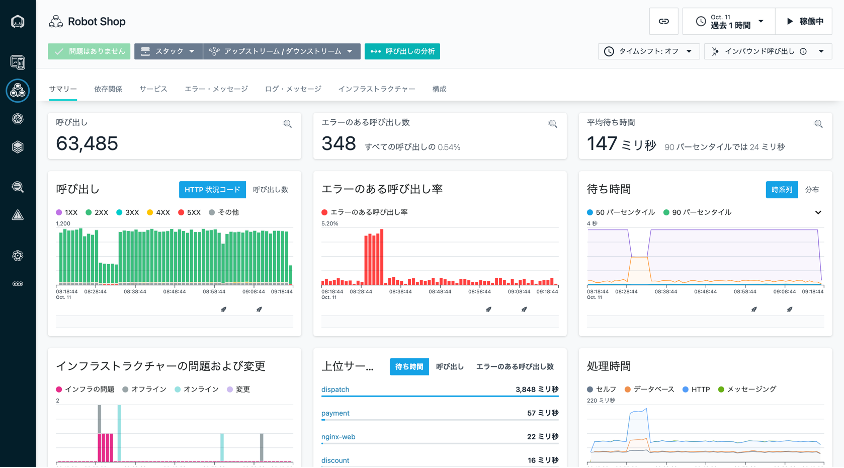Switch to インフラストラクチャー tab
The width and height of the screenshot is (844, 468).
[377, 89]
